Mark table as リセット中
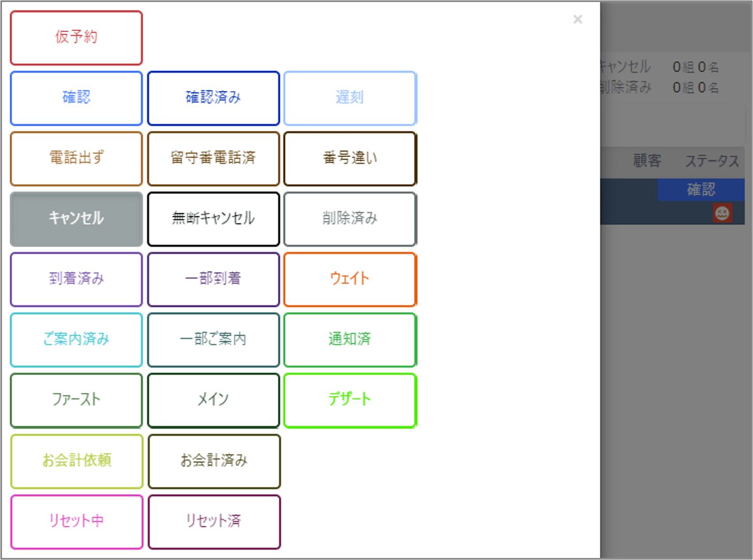This screenshot has width=753, height=560. pos(76,522)
